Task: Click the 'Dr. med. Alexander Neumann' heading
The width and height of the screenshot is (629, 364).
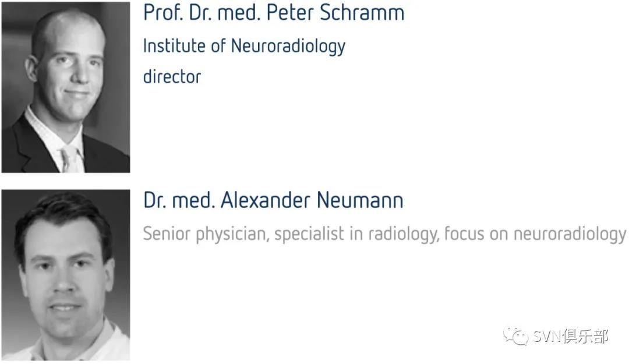Action: click(x=273, y=200)
